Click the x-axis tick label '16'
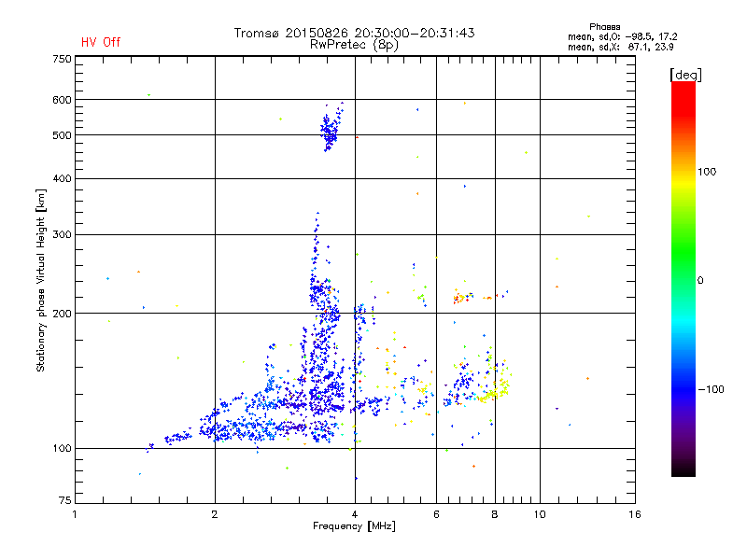Image resolution: width=747 pixels, height=560 pixels. click(x=635, y=514)
